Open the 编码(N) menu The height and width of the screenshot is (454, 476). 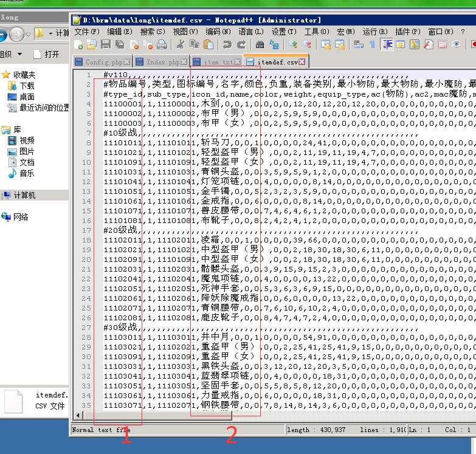[x=218, y=32]
